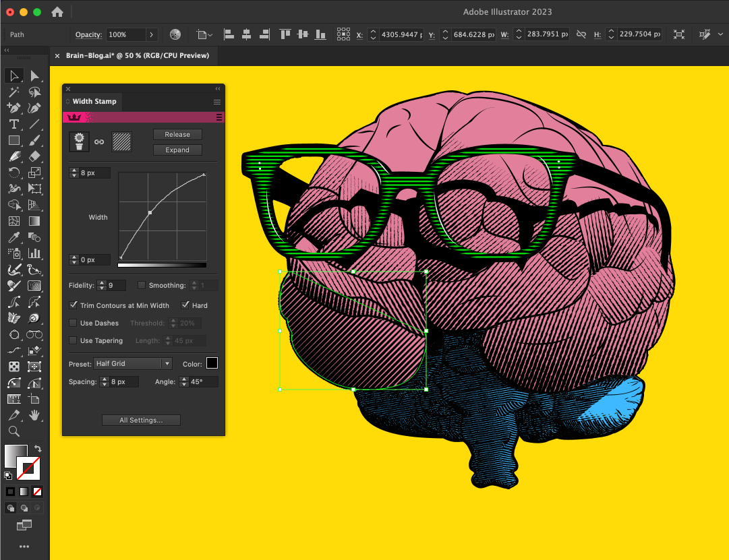
Task: Toggle the link chain icon in Width Stamp
Action: 99,142
